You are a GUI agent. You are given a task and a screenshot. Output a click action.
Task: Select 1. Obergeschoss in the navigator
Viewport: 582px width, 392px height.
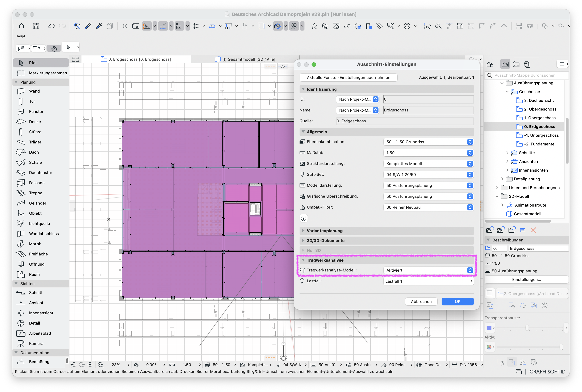[x=539, y=118]
